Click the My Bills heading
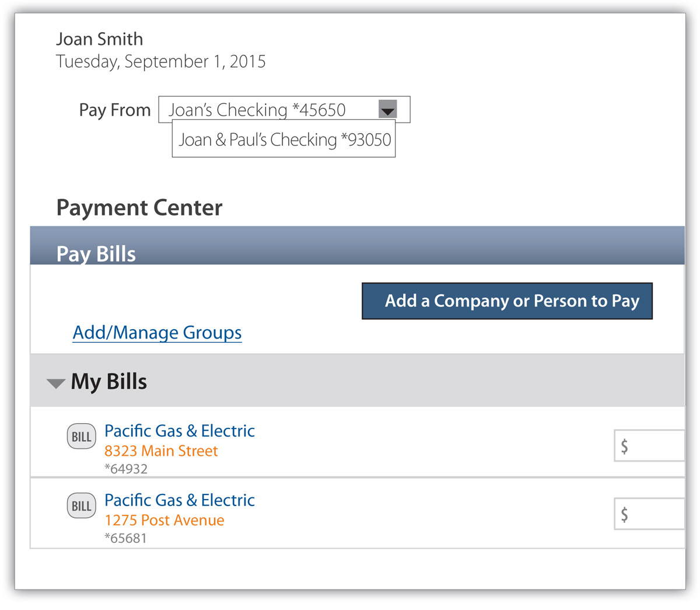Viewport: 700px width, 610px height. [108, 382]
